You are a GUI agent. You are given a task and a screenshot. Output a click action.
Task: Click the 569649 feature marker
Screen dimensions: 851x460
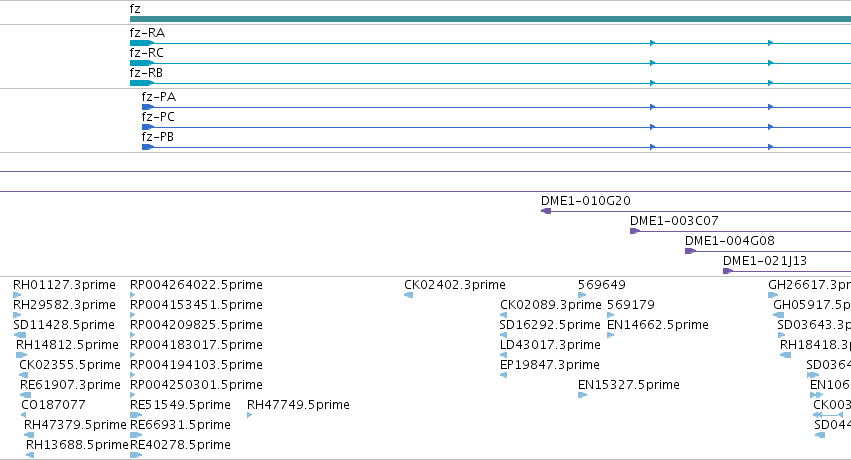pyautogui.click(x=582, y=295)
